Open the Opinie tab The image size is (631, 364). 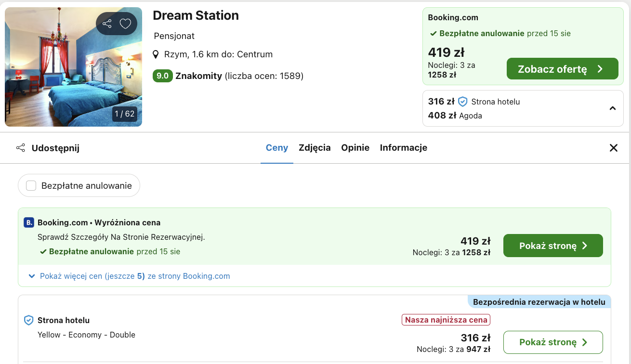click(x=355, y=148)
